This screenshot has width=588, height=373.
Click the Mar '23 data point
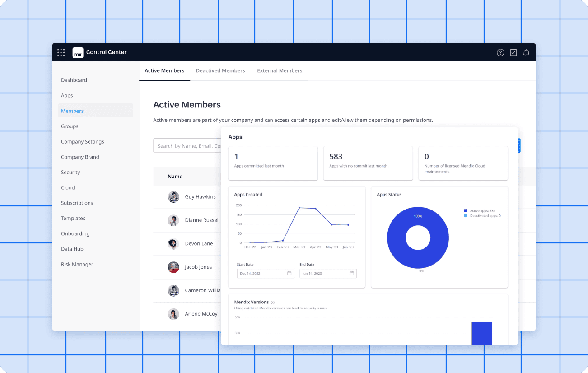pyautogui.click(x=299, y=208)
